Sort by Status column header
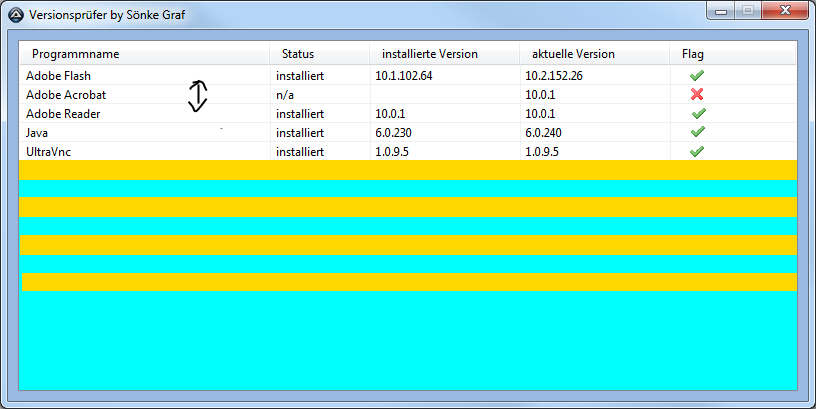 (298, 54)
